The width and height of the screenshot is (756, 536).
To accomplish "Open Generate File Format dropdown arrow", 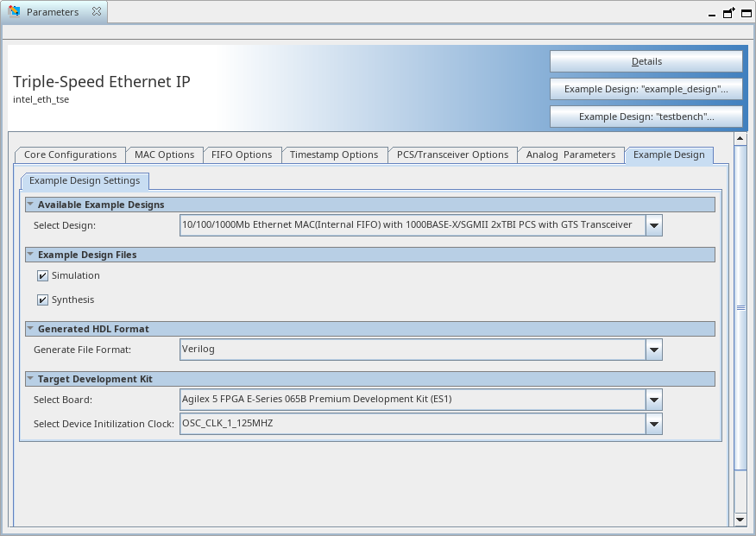I will (x=654, y=350).
